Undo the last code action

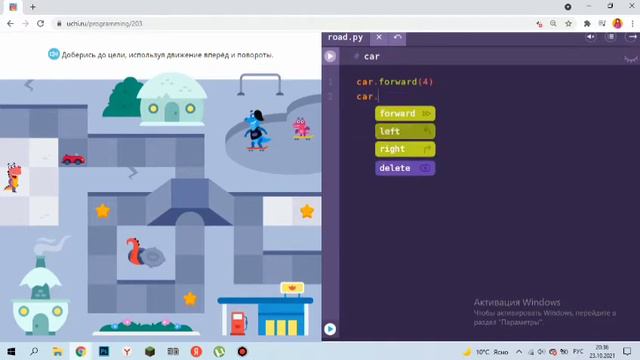point(398,37)
